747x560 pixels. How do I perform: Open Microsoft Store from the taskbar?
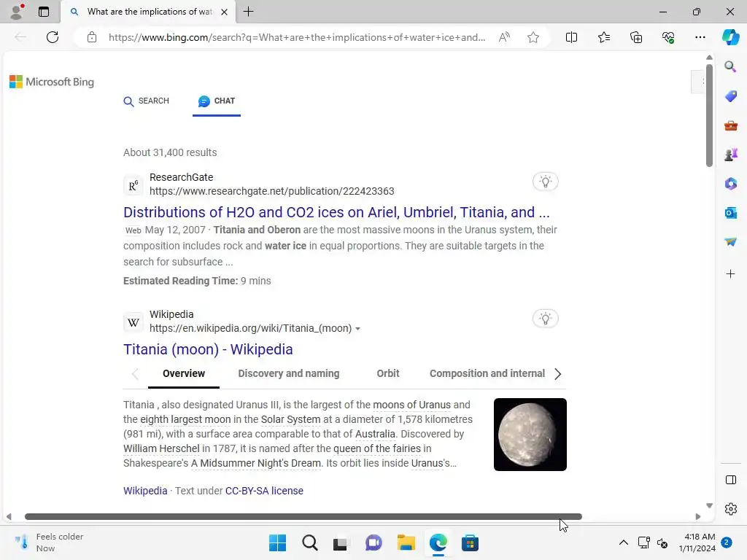470,542
